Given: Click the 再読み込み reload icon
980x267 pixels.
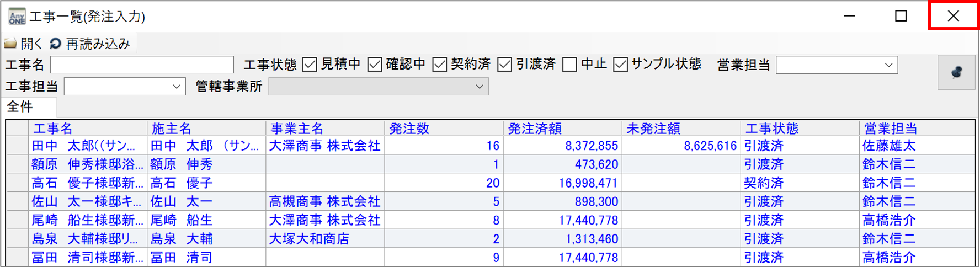Looking at the screenshot, I should (x=55, y=44).
